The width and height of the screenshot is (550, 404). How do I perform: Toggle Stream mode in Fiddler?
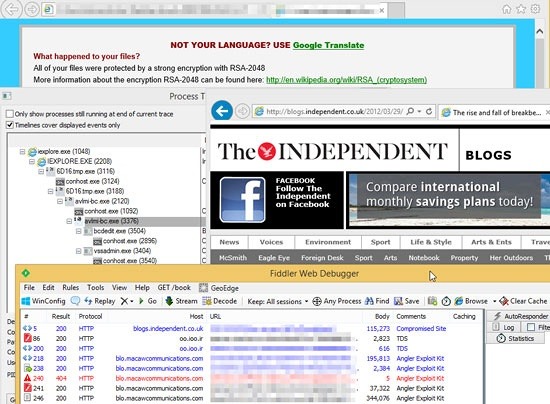click(181, 301)
